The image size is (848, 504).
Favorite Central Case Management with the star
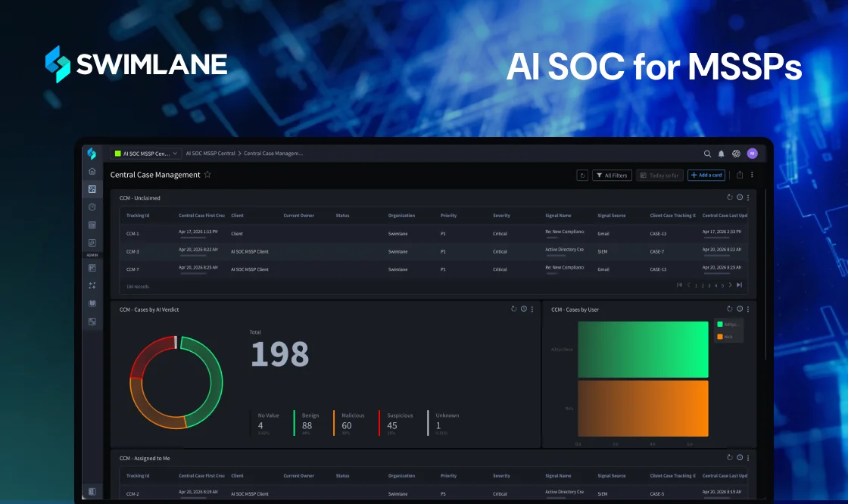[207, 175]
